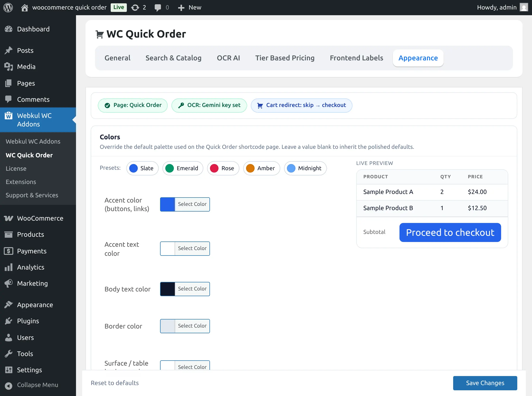Click the WordPress logo in admin bar
This screenshot has height=396, width=532.
(x=8, y=7)
